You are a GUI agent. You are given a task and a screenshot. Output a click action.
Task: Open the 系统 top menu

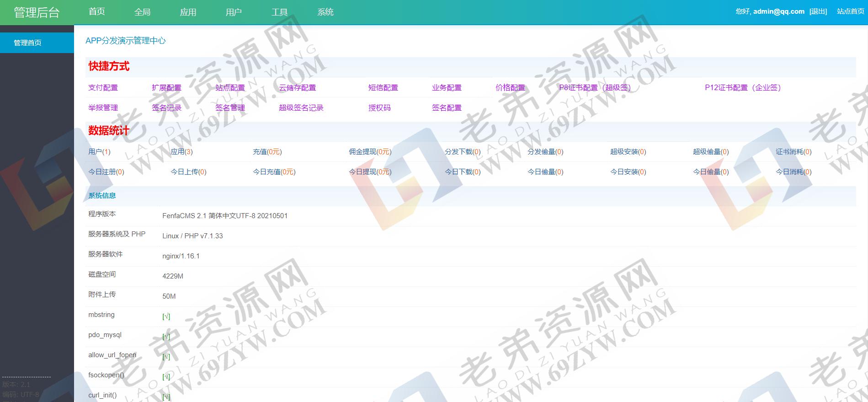pos(325,12)
